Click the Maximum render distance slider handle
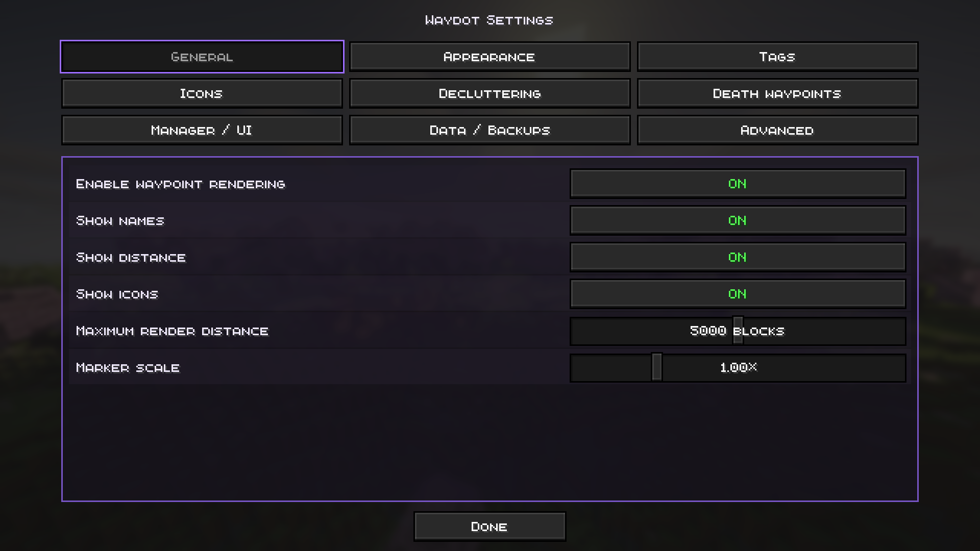The image size is (980, 551). pyautogui.click(x=738, y=331)
